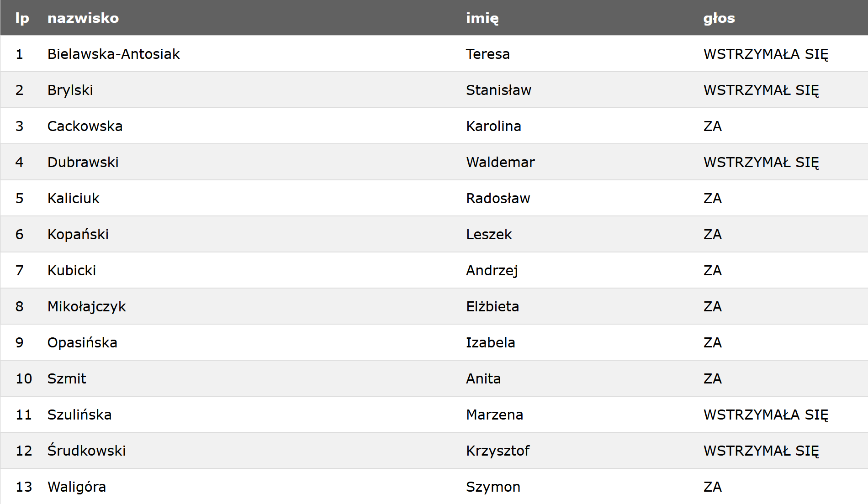Select the surname Mikołajczyk
Image resolution: width=868 pixels, height=504 pixels.
click(x=87, y=306)
